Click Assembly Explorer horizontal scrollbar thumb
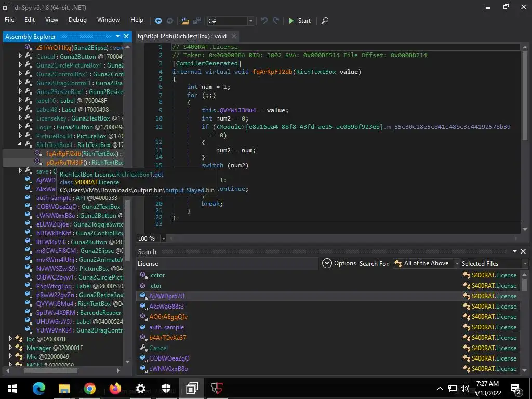The width and height of the screenshot is (532, 399). [x=50, y=370]
